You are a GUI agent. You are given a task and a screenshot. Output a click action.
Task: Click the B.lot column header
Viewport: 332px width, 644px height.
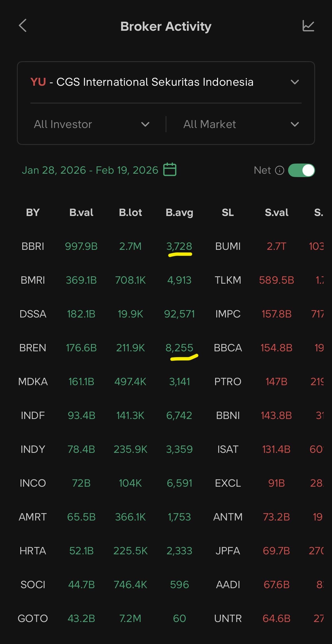click(x=130, y=212)
